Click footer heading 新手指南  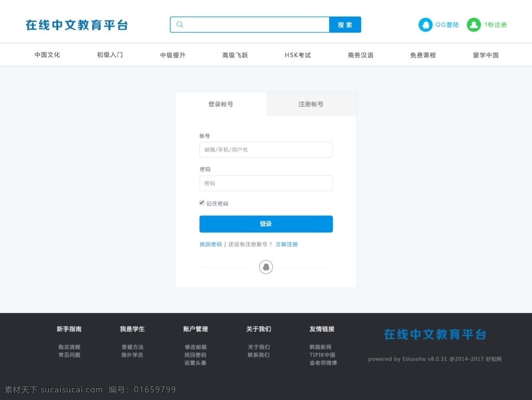tap(69, 329)
